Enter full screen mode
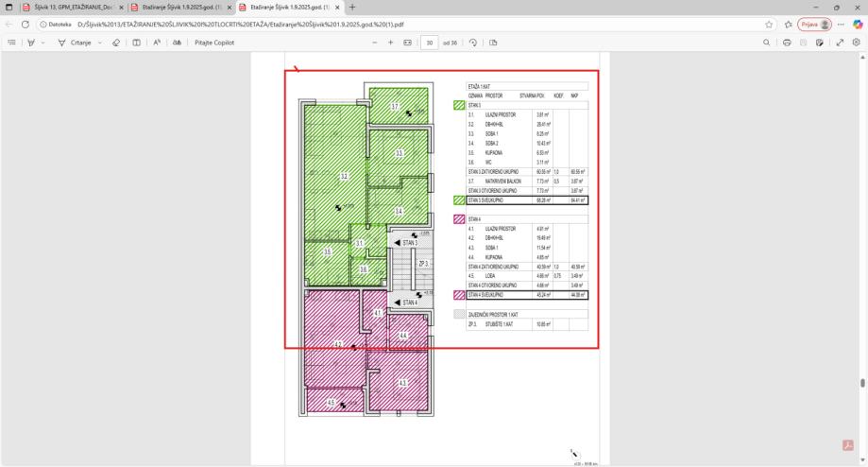This screenshot has height=467, width=868. point(840,43)
